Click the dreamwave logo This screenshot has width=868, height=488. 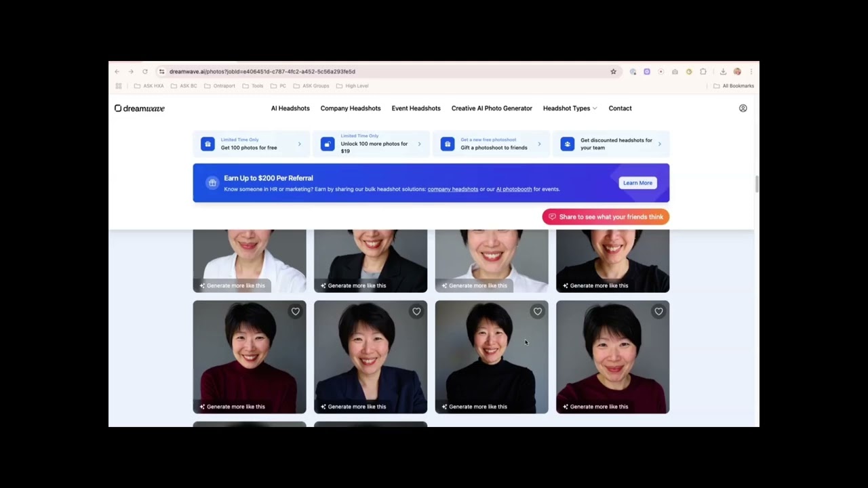coord(140,108)
